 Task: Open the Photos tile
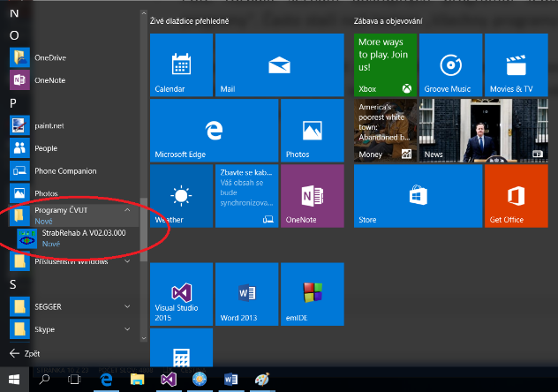click(x=312, y=131)
